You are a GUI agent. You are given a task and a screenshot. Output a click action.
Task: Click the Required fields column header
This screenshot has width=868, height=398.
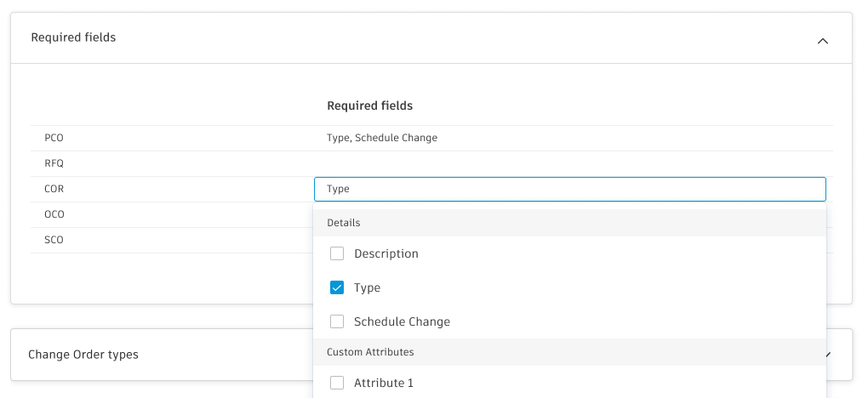[369, 105]
